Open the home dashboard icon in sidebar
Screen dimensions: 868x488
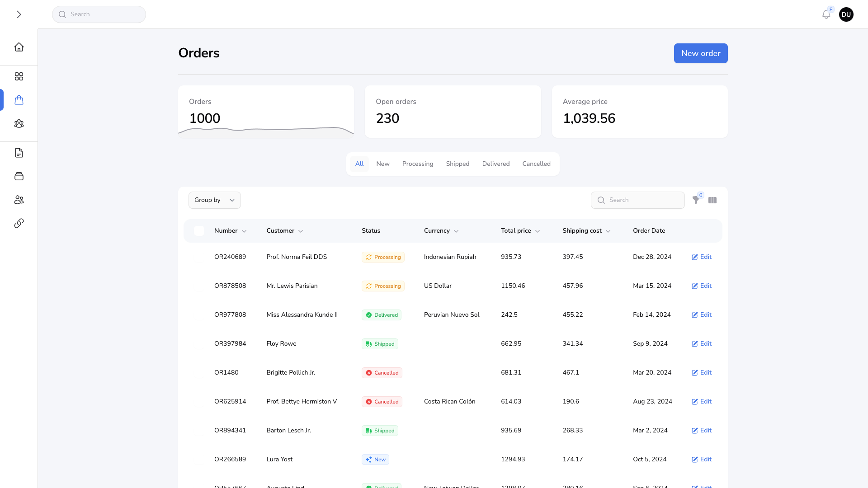click(x=19, y=47)
